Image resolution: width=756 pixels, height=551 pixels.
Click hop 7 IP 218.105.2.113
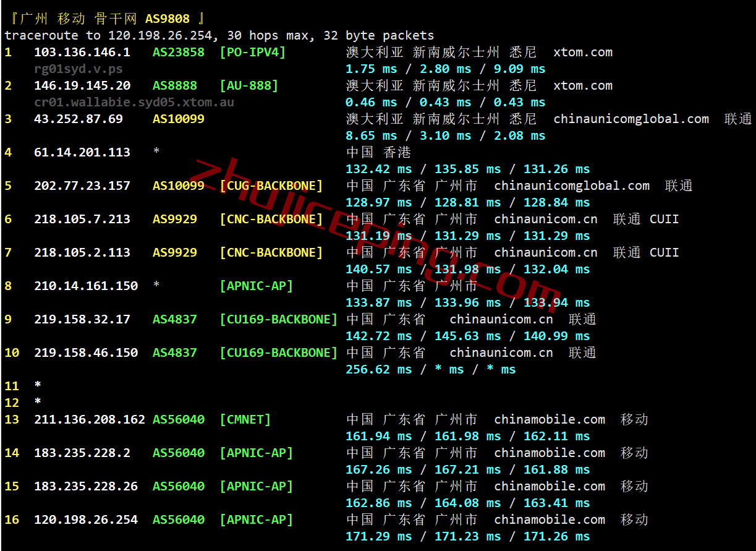click(x=82, y=253)
